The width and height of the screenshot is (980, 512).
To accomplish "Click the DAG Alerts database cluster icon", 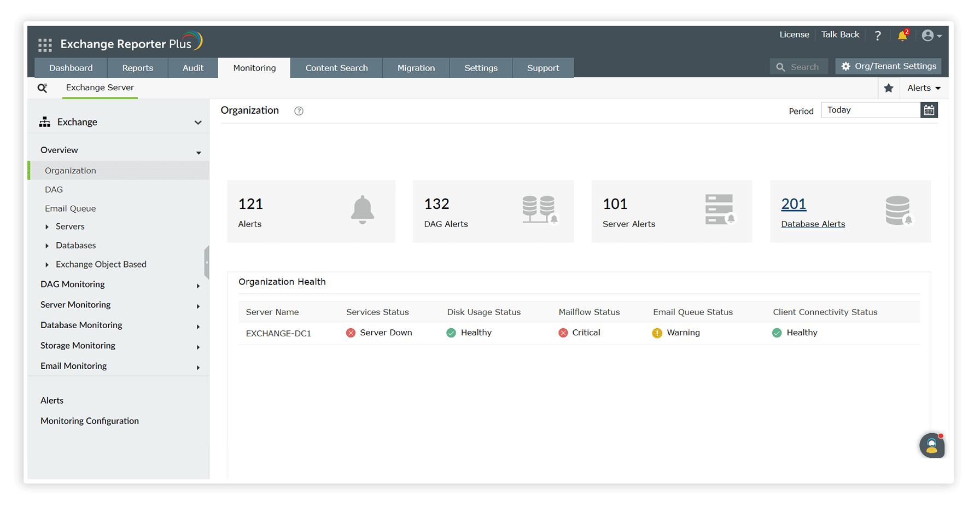I will click(x=540, y=210).
